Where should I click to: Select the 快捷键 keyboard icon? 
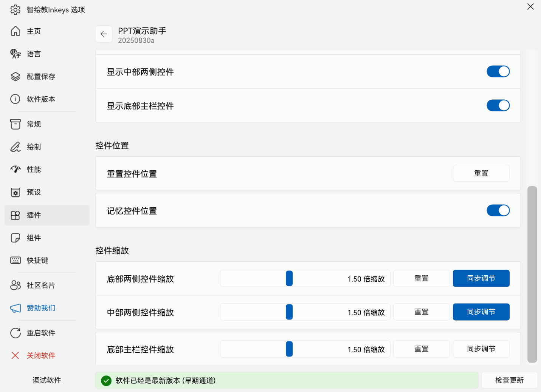tap(16, 260)
